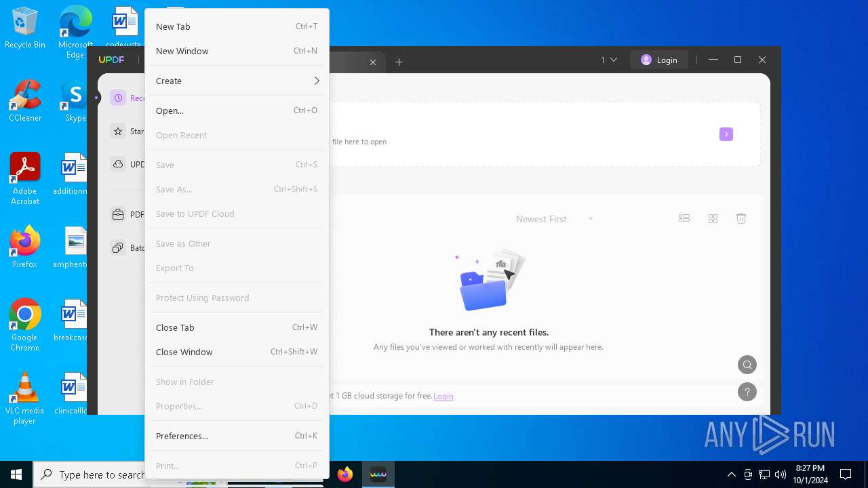Open Google Chrome desktop shortcut
This screenshot has height=488, width=868.
tap(25, 325)
